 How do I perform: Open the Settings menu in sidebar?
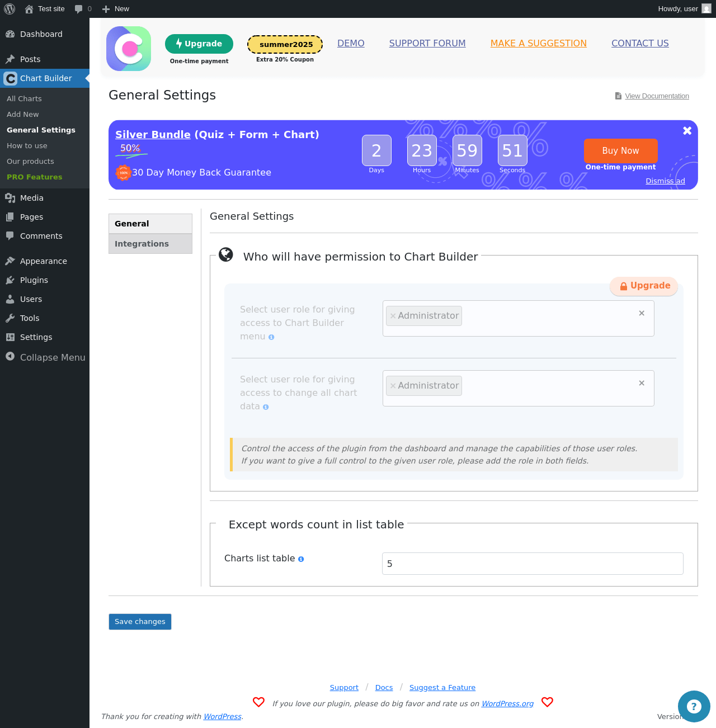pos(45,337)
